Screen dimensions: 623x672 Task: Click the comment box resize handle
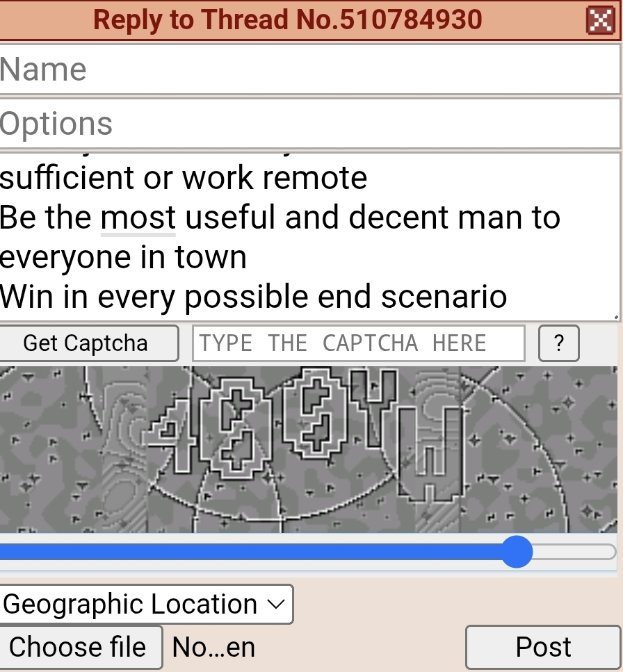pyautogui.click(x=616, y=317)
